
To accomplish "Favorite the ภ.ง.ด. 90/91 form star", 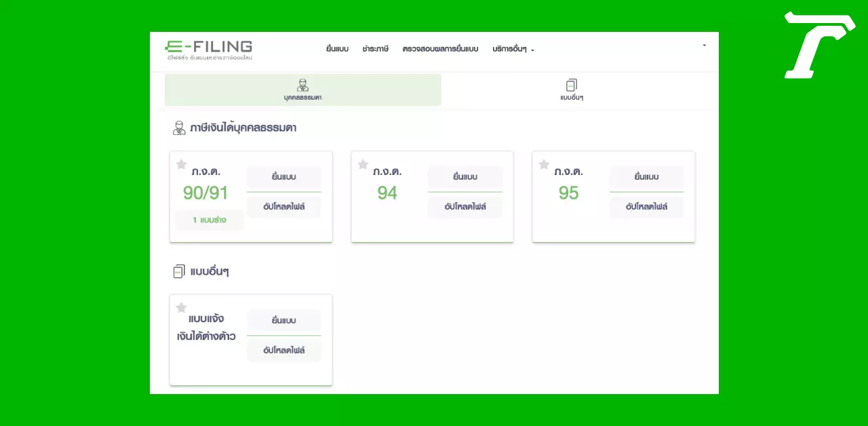I will [x=181, y=164].
